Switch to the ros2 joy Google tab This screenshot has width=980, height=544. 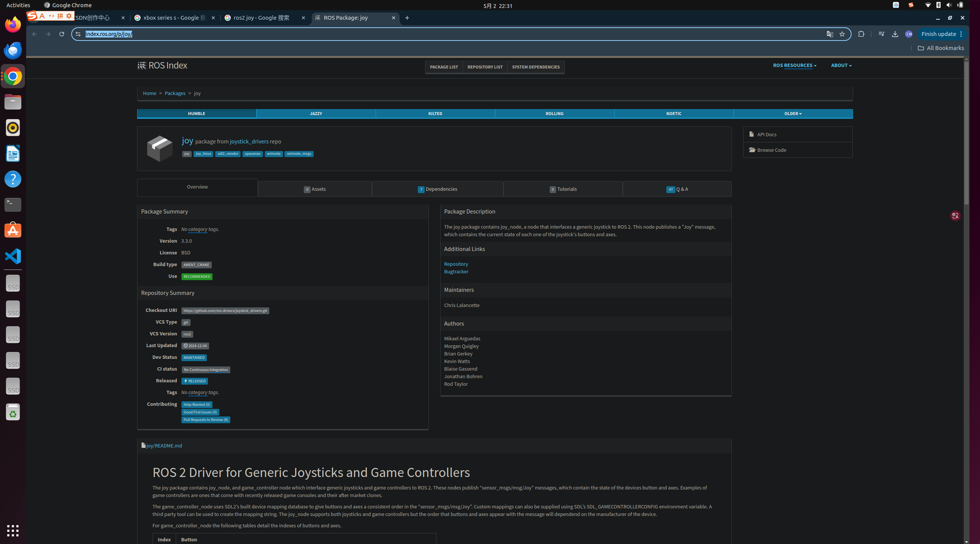[261, 18]
